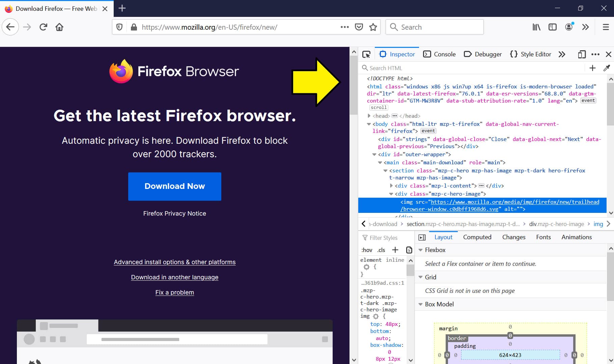Toggle the .cls class panel
The image size is (614, 364).
[381, 250]
